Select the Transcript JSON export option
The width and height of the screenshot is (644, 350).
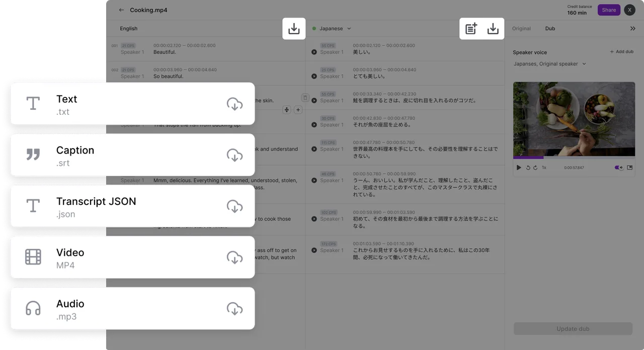[x=132, y=206]
